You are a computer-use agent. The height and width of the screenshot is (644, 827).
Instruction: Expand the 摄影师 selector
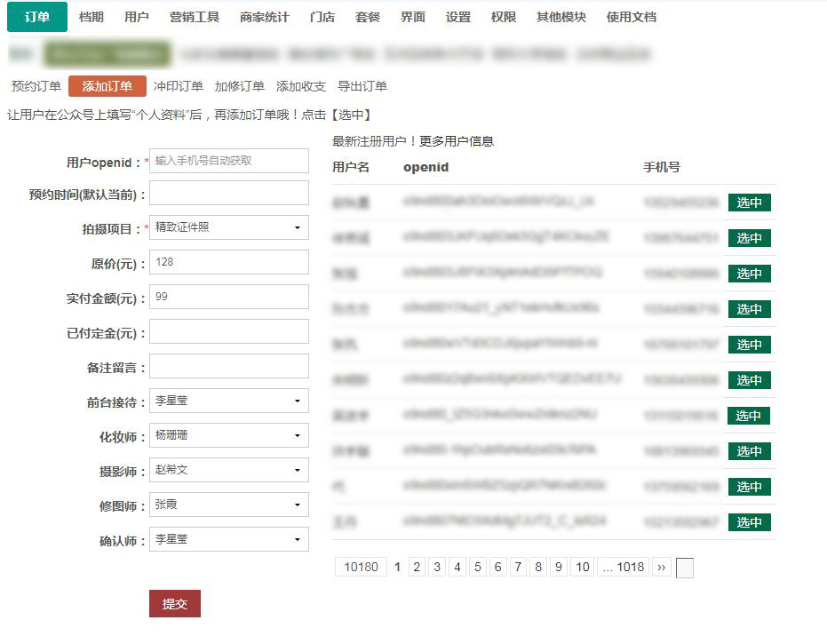click(x=229, y=470)
